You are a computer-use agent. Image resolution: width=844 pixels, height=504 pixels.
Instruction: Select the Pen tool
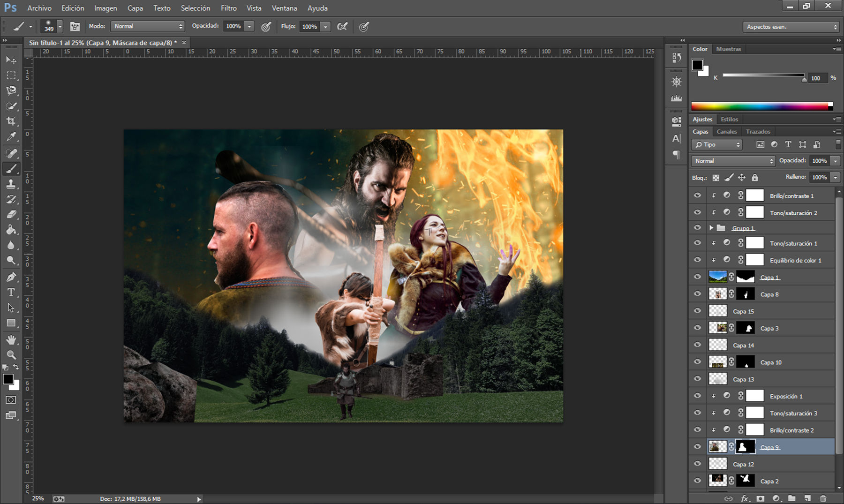coord(11,277)
